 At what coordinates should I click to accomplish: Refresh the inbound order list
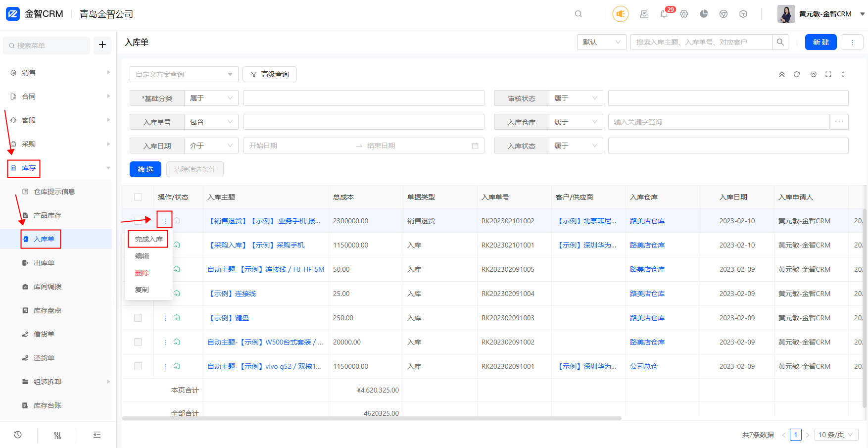click(797, 74)
